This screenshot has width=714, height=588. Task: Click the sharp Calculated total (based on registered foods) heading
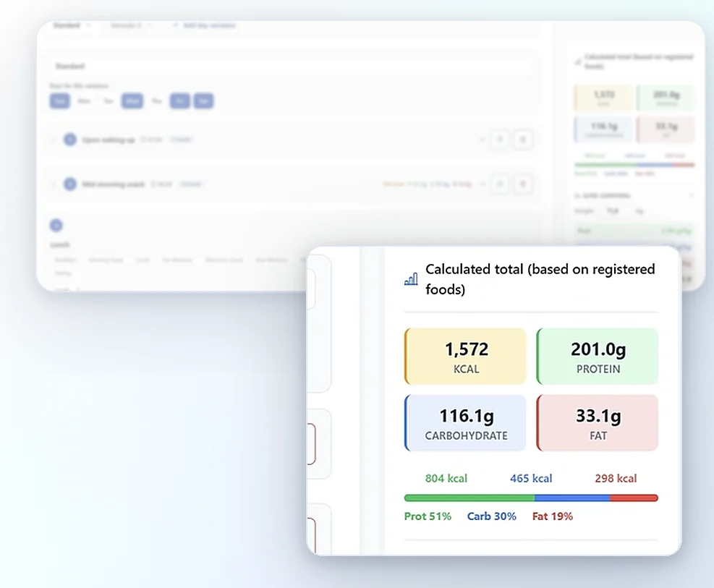pos(540,279)
